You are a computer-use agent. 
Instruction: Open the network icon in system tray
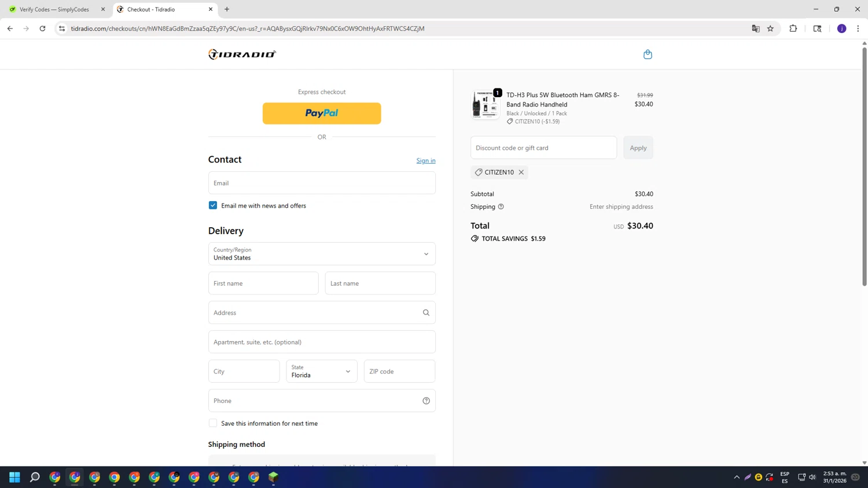coord(801,477)
